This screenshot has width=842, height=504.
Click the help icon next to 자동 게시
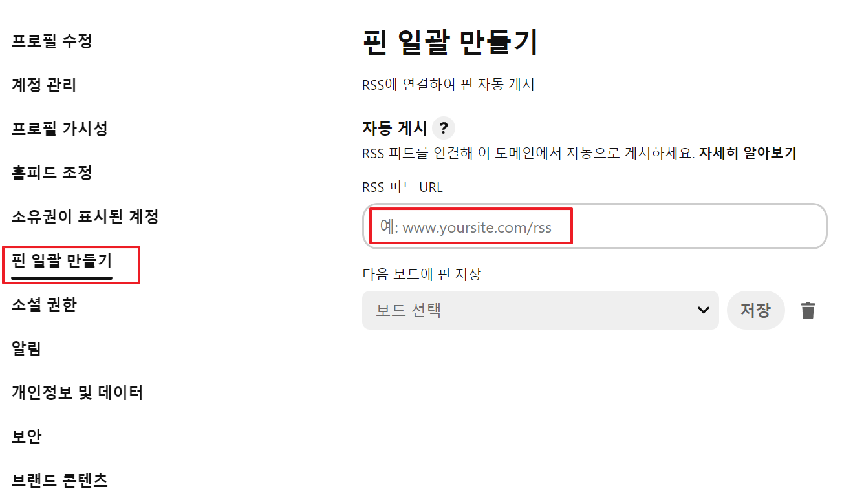tap(444, 128)
